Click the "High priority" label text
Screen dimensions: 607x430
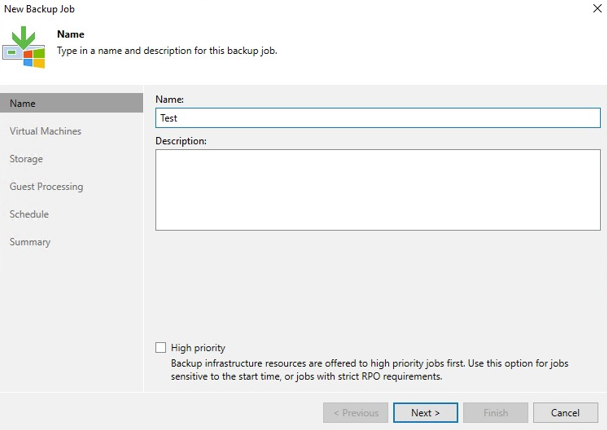198,348
